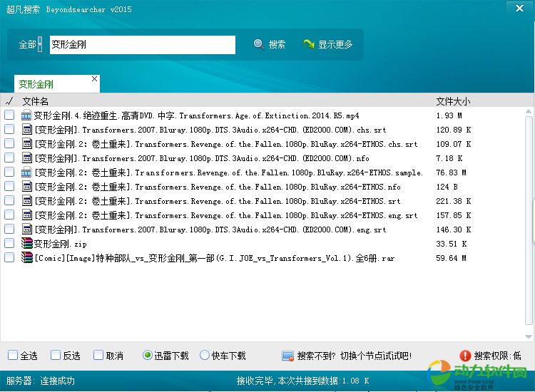Select the 快车下载 radio option
Viewport: 535px width, 392px height.
tap(205, 355)
